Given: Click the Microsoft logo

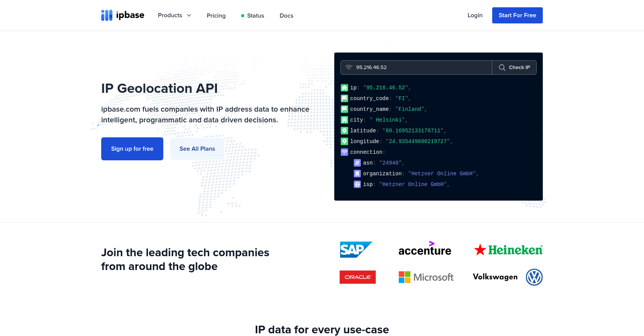Looking at the screenshot, I should 426,277.
